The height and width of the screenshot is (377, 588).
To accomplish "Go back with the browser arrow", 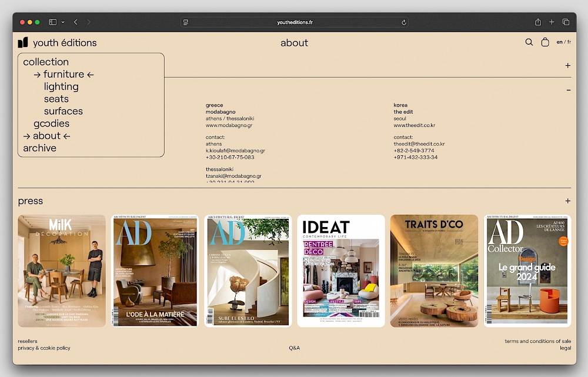I will click(76, 22).
